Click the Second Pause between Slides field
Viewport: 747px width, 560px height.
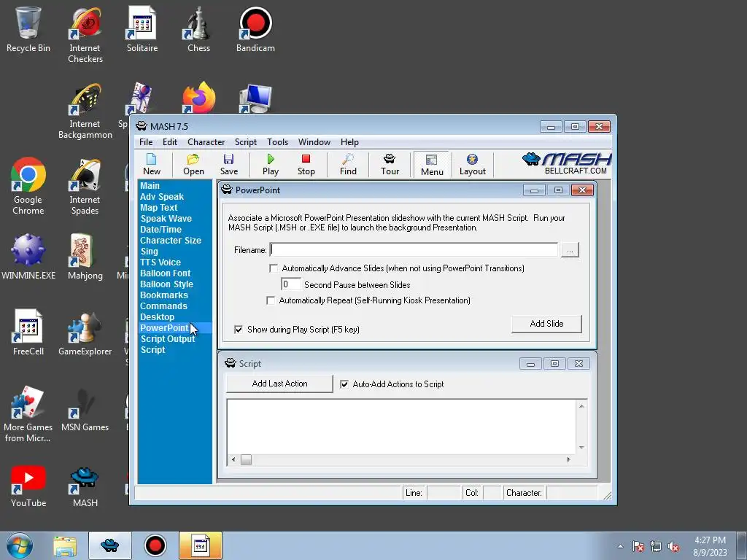(290, 285)
